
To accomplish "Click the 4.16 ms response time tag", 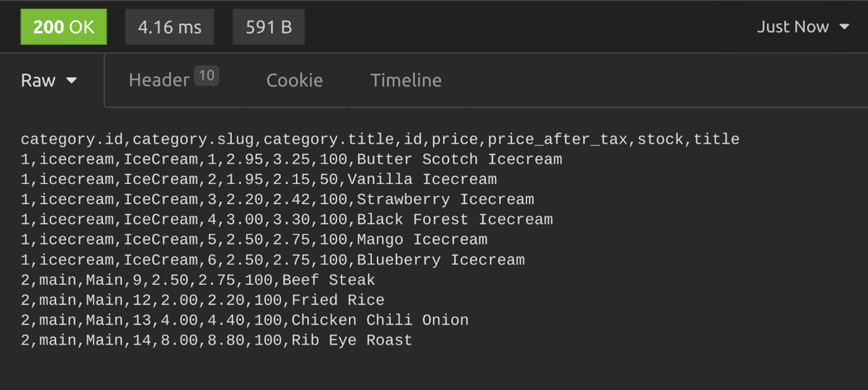I will [x=170, y=27].
